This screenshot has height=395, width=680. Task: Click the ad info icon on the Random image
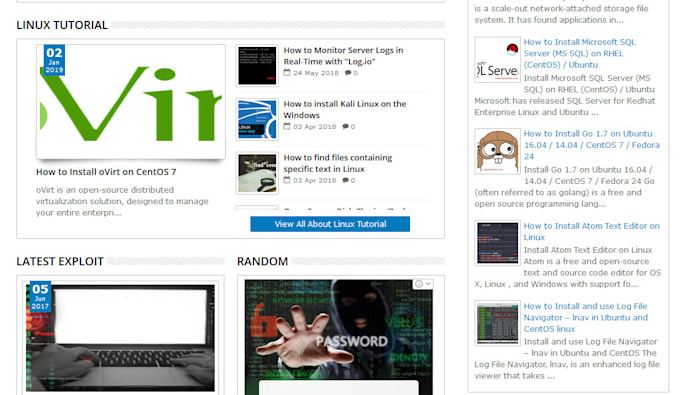click(418, 284)
